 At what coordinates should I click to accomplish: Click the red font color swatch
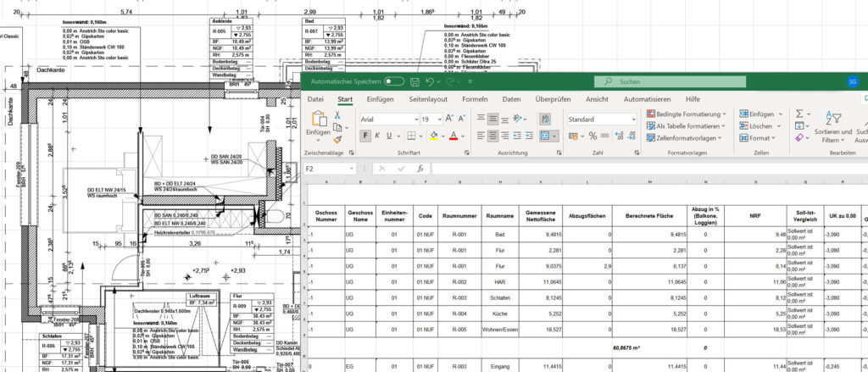tap(453, 136)
